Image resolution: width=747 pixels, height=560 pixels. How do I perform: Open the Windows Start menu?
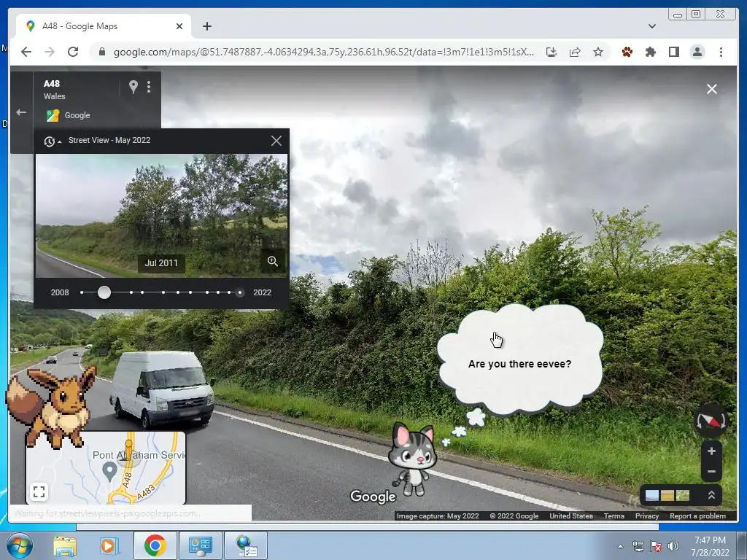pyautogui.click(x=20, y=545)
